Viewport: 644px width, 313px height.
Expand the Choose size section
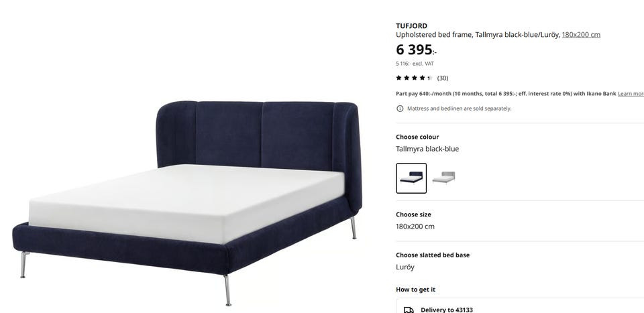point(520,221)
